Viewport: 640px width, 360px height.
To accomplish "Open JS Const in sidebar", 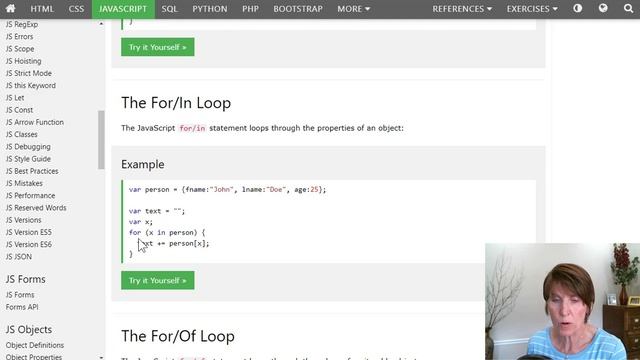I will 19,110.
